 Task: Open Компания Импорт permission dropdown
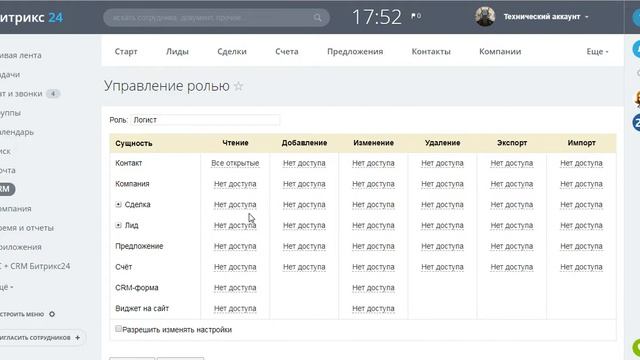[581, 184]
